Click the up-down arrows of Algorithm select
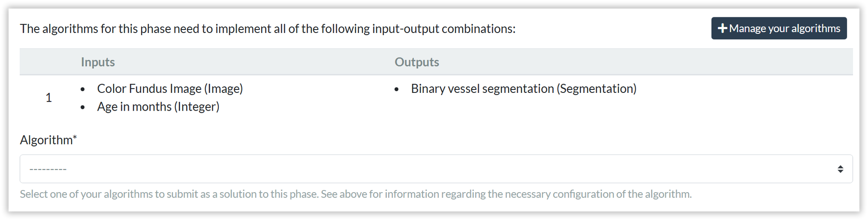The height and width of the screenshot is (220, 868). pyautogui.click(x=840, y=169)
